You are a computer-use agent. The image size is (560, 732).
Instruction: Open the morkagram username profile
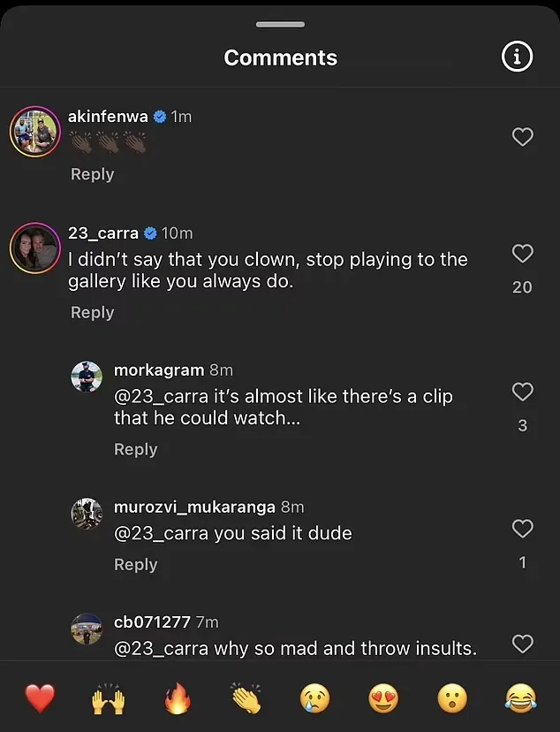[159, 370]
